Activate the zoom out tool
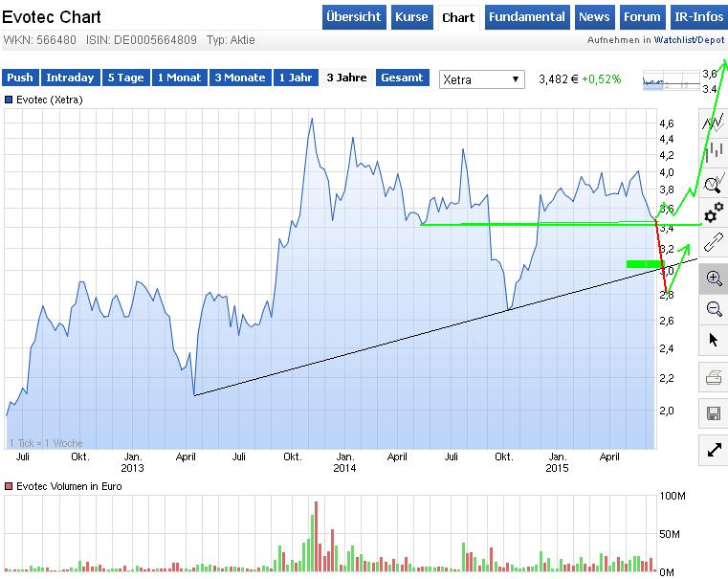 click(x=713, y=309)
